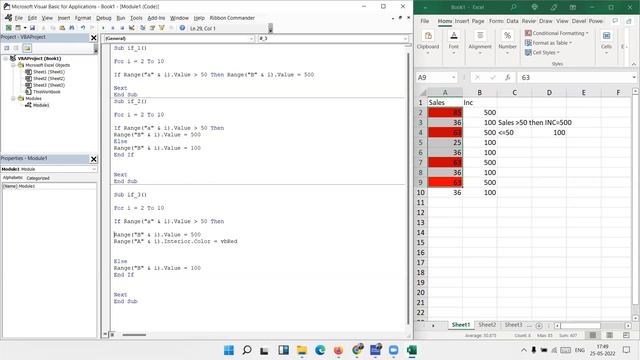Open Project Explorer icon in VBA toolbar

click(142, 28)
